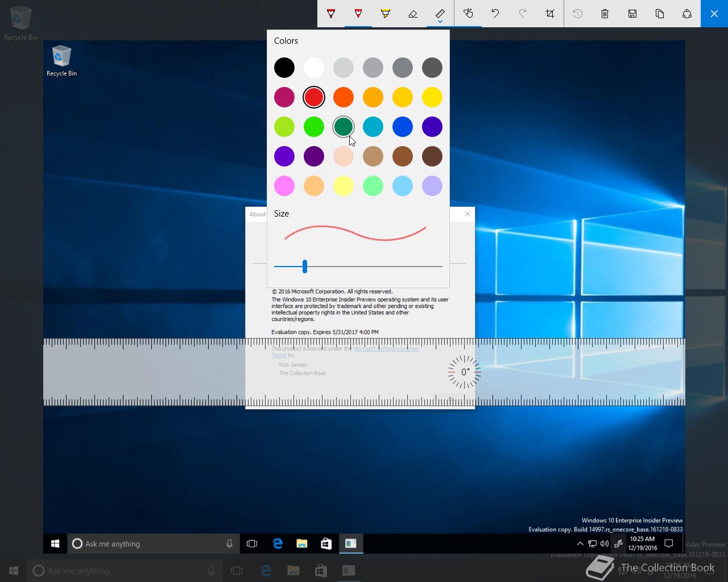The image size is (728, 582).
Task: Select the medium brown swatch
Action: [x=403, y=156]
